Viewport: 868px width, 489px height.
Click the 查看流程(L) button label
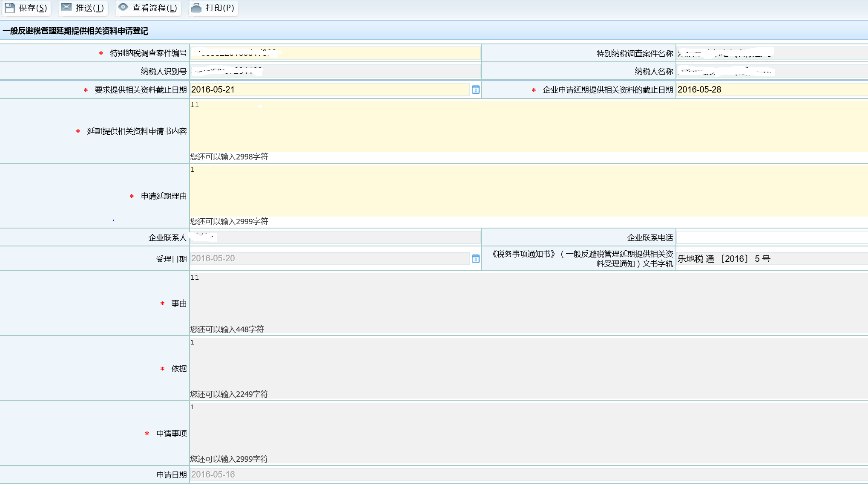pyautogui.click(x=155, y=8)
